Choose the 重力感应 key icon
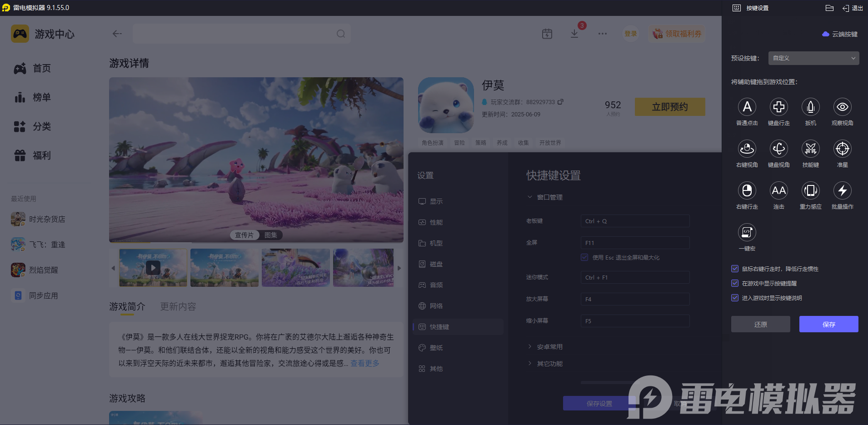The height and width of the screenshot is (425, 868). [x=811, y=191]
